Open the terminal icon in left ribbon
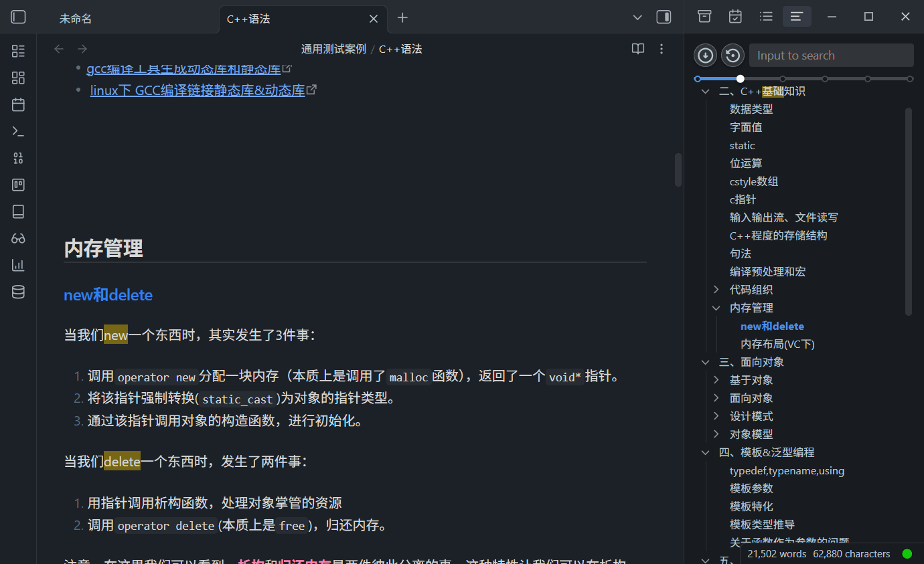 [18, 131]
